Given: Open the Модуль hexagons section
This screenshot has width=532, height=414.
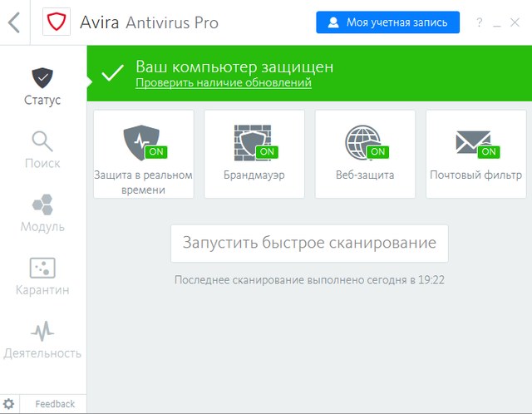Looking at the screenshot, I should point(42,213).
